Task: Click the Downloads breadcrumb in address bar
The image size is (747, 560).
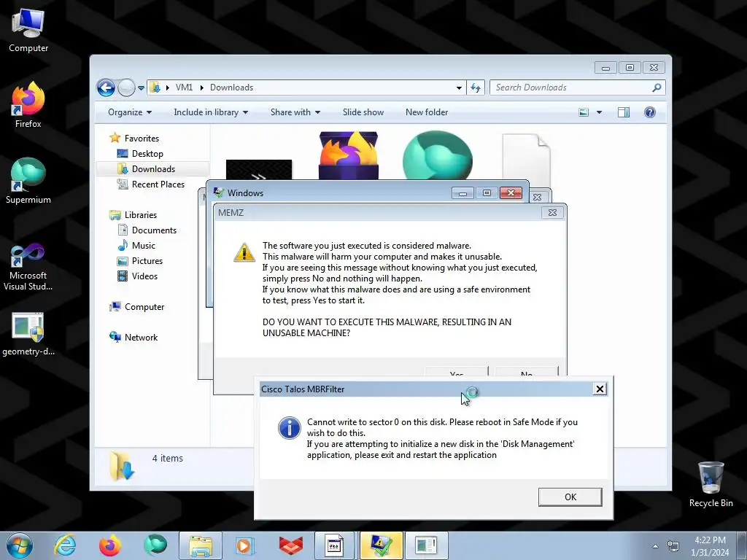Action: tap(231, 87)
